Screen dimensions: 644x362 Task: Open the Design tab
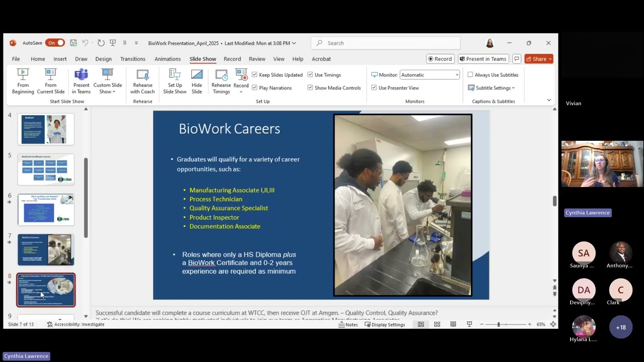(103, 59)
